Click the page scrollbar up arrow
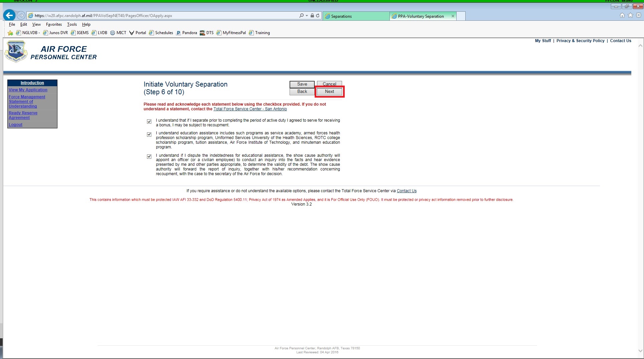The height and width of the screenshot is (359, 644). coord(640,46)
